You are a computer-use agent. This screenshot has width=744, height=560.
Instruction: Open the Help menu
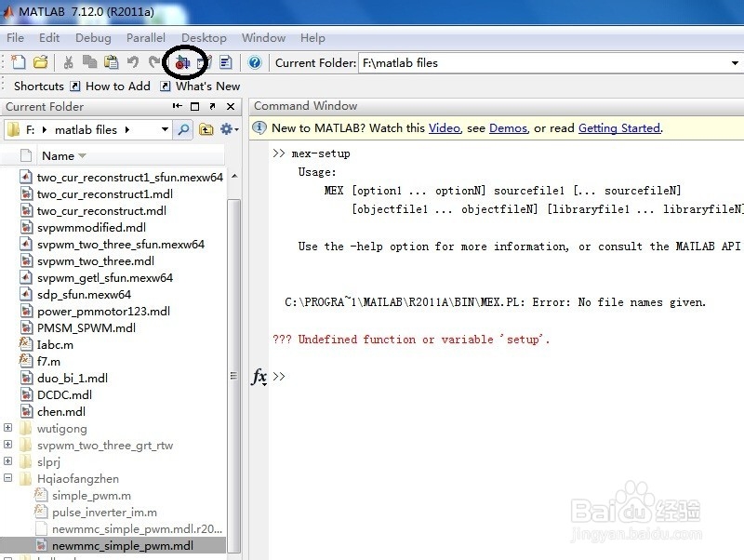(x=312, y=38)
